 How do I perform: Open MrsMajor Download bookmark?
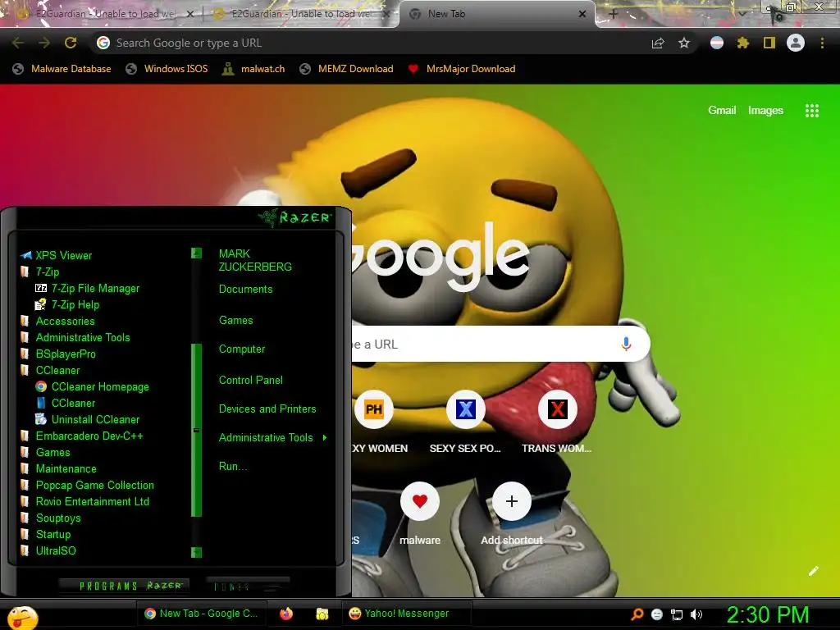click(462, 69)
